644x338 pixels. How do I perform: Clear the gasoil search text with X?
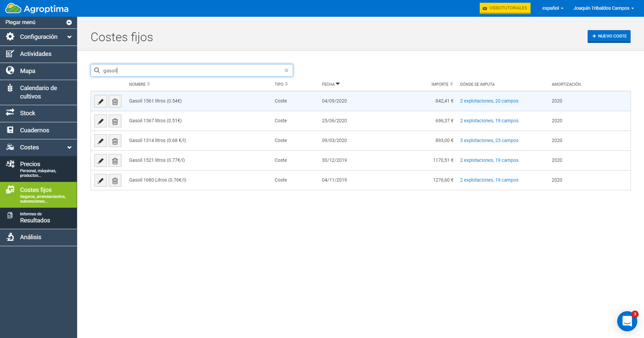pyautogui.click(x=286, y=70)
